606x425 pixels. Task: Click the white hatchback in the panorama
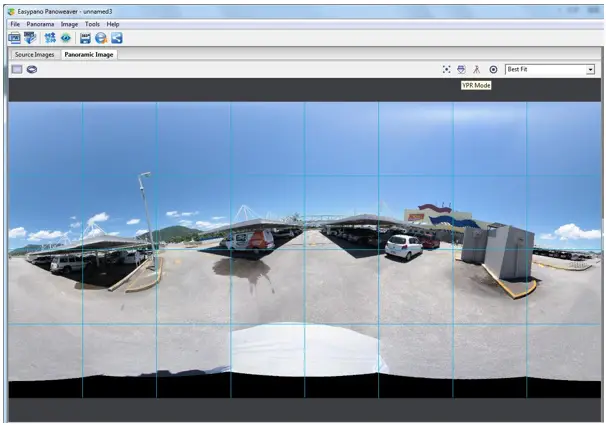[403, 247]
